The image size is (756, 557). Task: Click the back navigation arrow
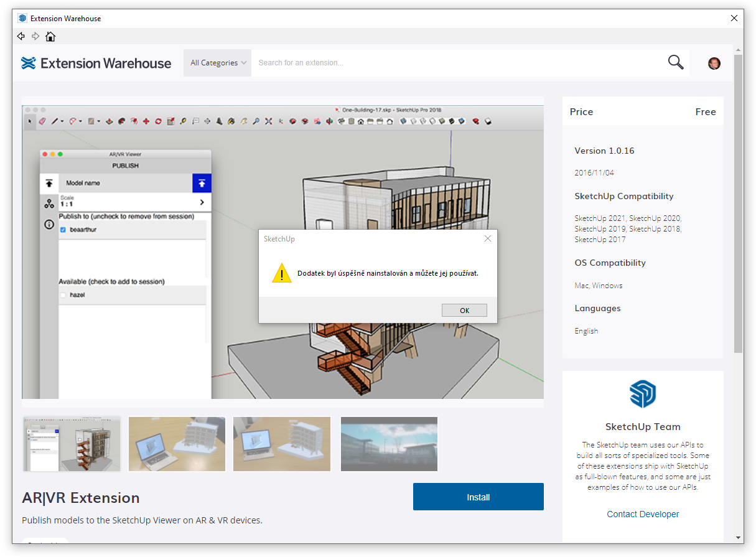tap(21, 36)
